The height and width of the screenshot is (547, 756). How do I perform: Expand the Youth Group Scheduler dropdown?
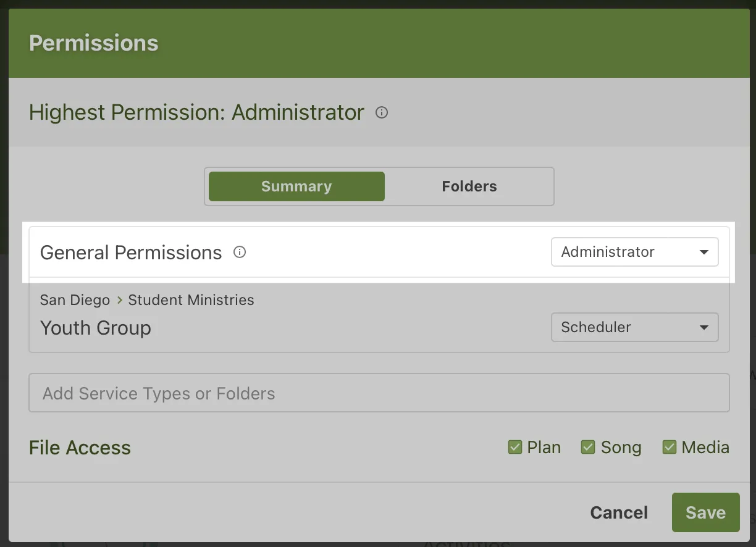click(x=634, y=327)
